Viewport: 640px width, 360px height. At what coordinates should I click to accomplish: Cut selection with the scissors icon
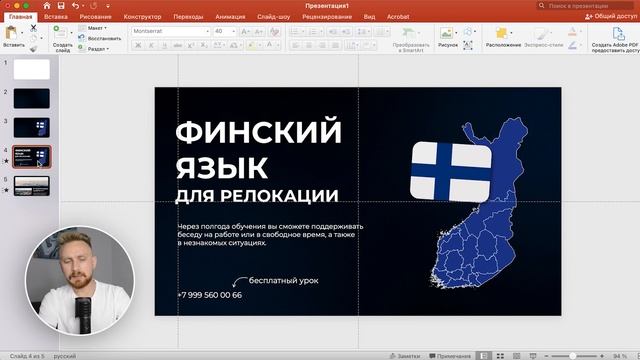tap(33, 28)
